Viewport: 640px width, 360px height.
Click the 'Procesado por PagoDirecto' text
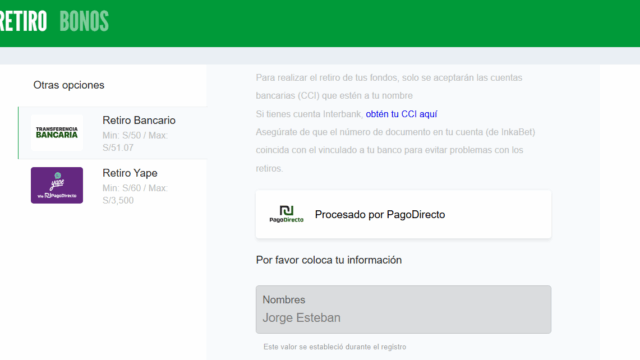click(380, 214)
